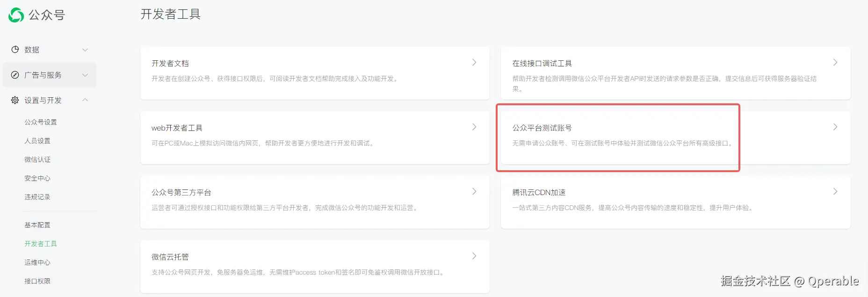The width and height of the screenshot is (868, 297).
Task: Click the 广告与服务 compass icon
Action: (15, 75)
